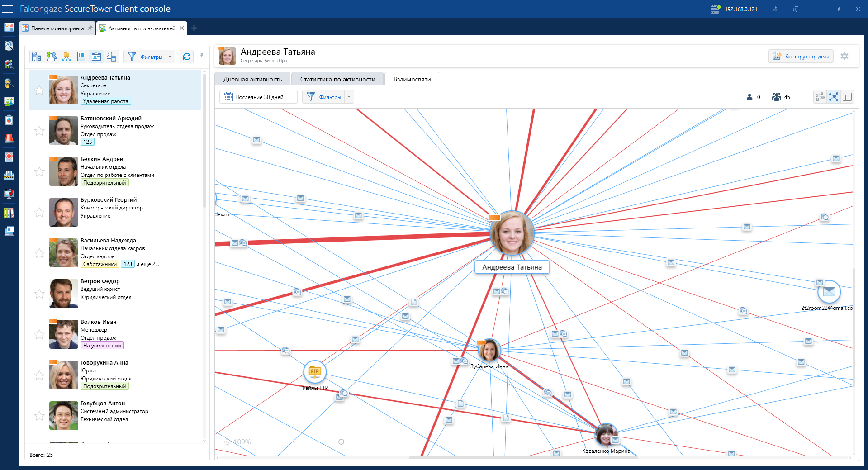868x470 pixels.
Task: Select the ID card view icon
Action: [x=96, y=57]
